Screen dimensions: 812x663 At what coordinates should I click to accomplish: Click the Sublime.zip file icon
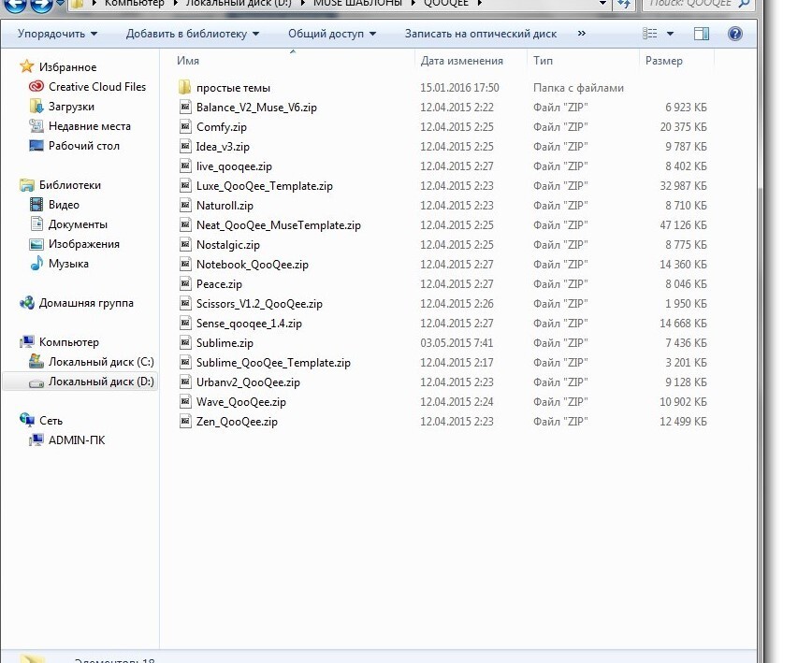(x=185, y=343)
